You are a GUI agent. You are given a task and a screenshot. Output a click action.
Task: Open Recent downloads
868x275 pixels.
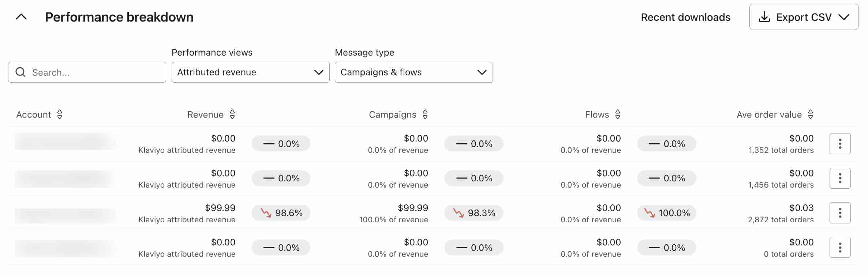(x=685, y=17)
